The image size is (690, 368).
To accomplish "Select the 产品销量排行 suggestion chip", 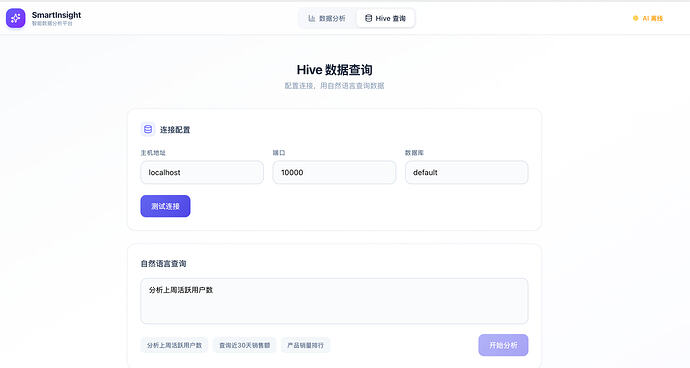I will coord(305,345).
